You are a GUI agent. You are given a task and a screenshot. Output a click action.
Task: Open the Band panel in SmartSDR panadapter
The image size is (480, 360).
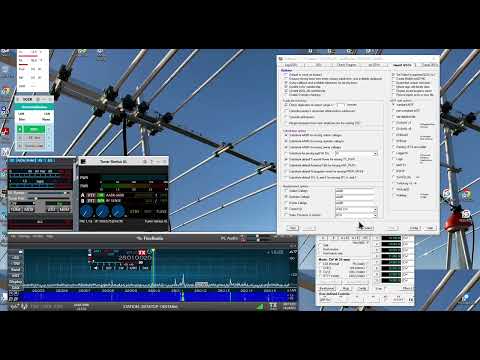16,269
